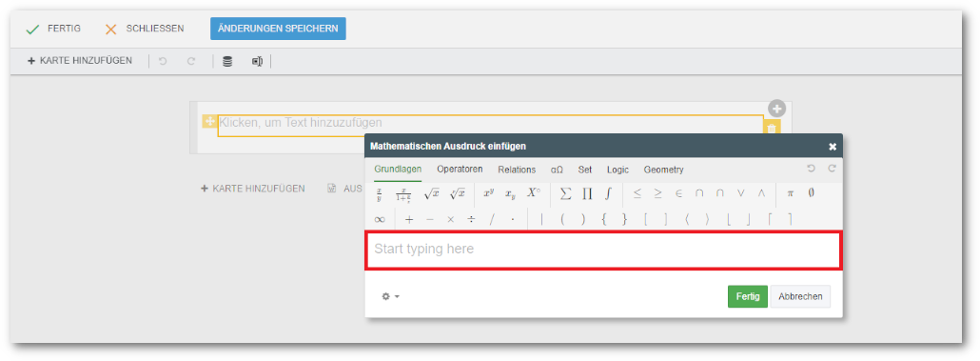
Task: Insert the lowercase pi constant
Action: point(790,193)
